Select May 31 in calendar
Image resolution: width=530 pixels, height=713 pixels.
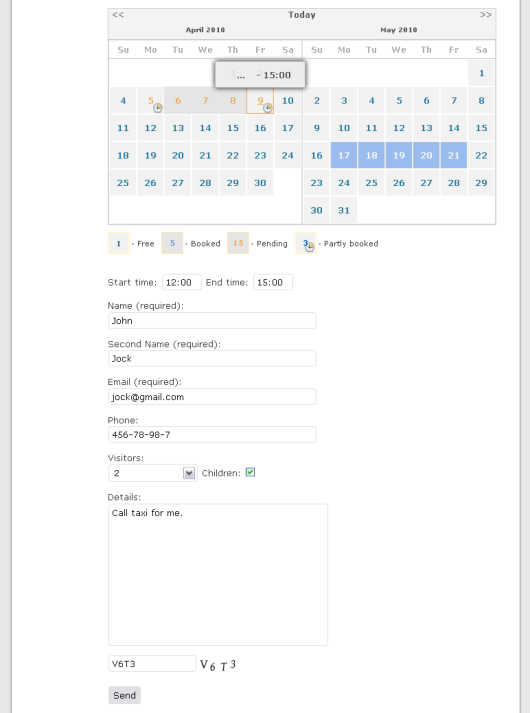point(344,211)
